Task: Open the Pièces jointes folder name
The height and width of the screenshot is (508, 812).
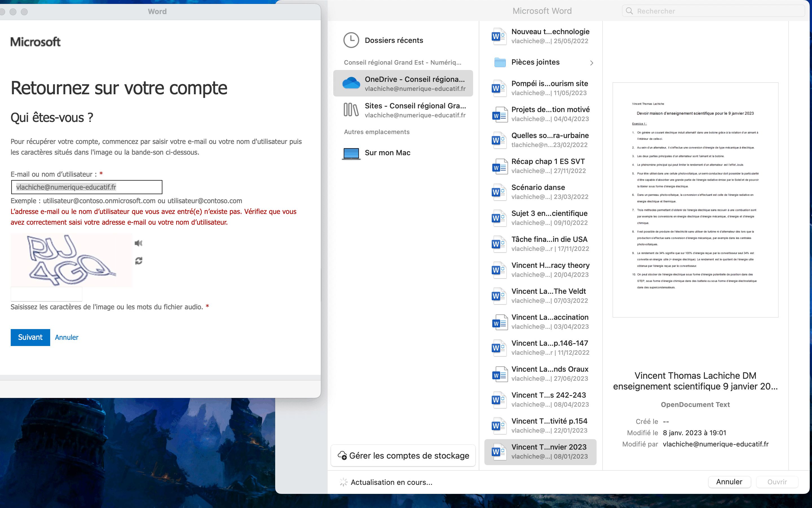Action: 535,62
